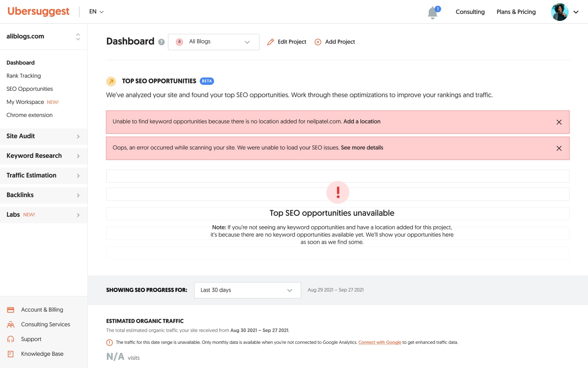Open Plans & Pricing page

tap(516, 12)
